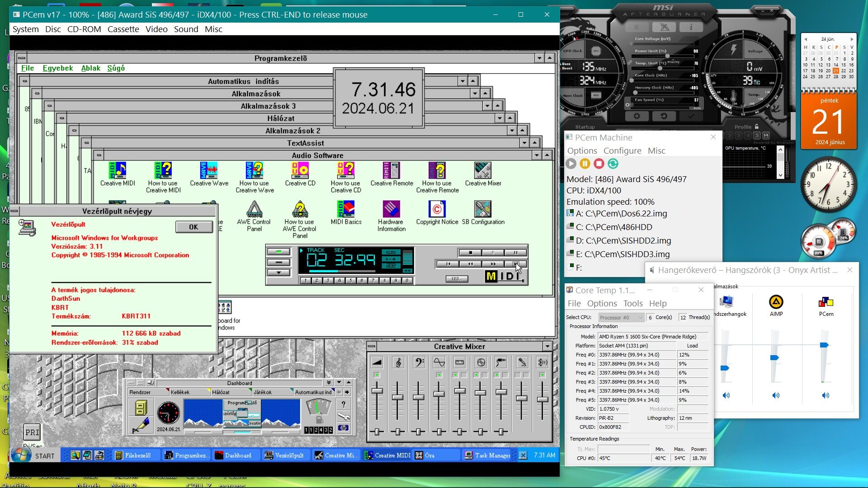Open Tools menu in Core Temp

point(633,303)
